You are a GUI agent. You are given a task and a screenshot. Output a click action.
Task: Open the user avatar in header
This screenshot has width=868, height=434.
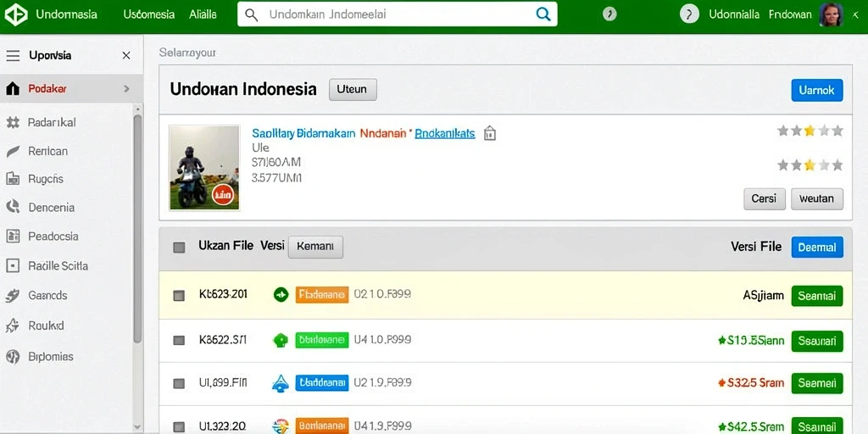click(x=831, y=14)
